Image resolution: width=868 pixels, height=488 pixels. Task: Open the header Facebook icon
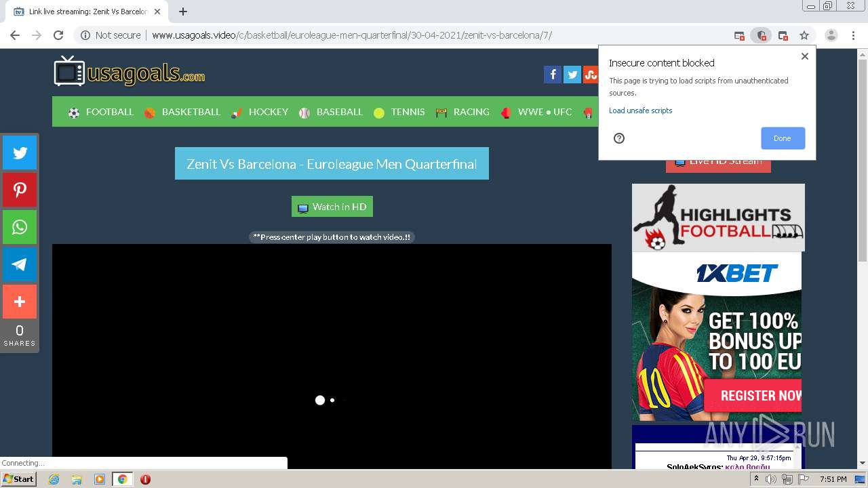[552, 75]
